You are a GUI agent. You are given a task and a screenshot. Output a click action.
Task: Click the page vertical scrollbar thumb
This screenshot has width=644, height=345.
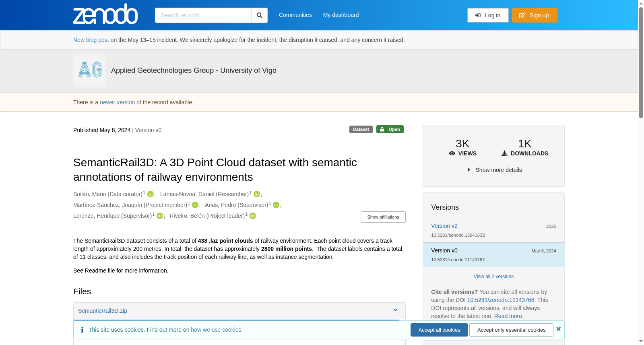tap(641, 62)
